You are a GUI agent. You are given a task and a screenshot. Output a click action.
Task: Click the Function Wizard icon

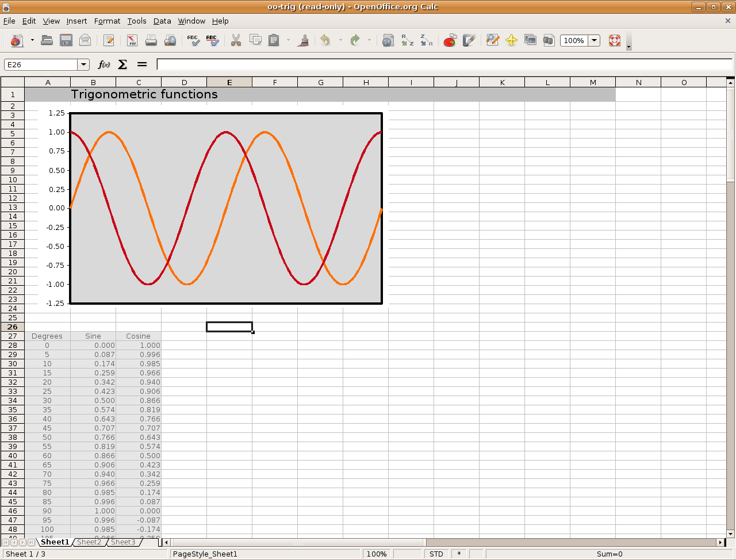tap(104, 64)
